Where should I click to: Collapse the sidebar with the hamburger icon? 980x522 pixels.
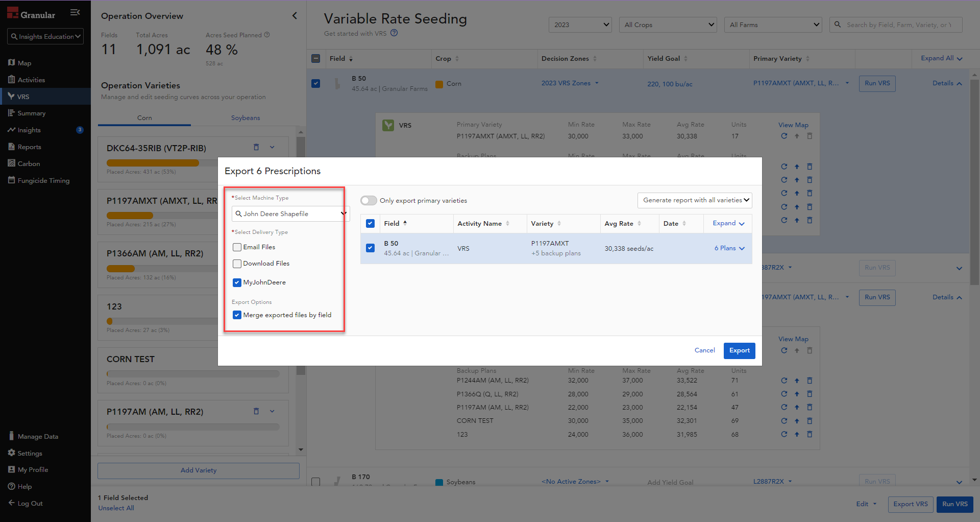point(75,13)
